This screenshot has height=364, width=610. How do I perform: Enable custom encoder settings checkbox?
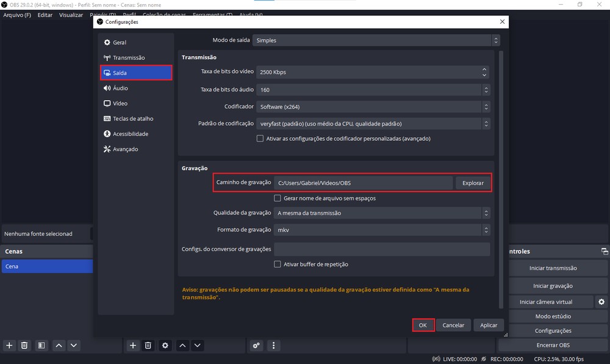coord(260,138)
